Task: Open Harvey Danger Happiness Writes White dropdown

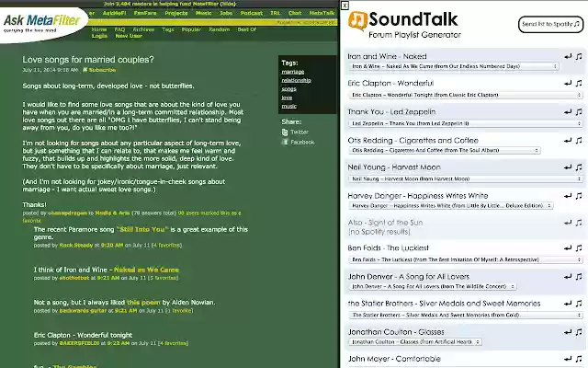Action: [451, 206]
